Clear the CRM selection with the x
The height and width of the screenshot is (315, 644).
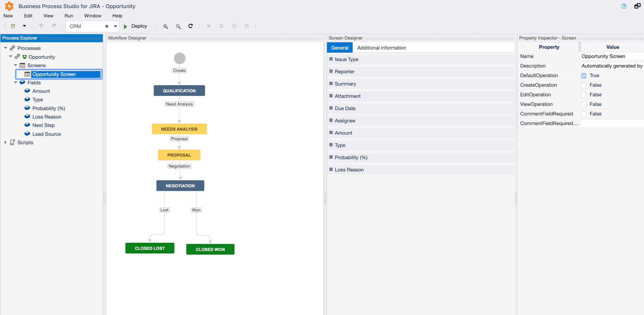(107, 26)
